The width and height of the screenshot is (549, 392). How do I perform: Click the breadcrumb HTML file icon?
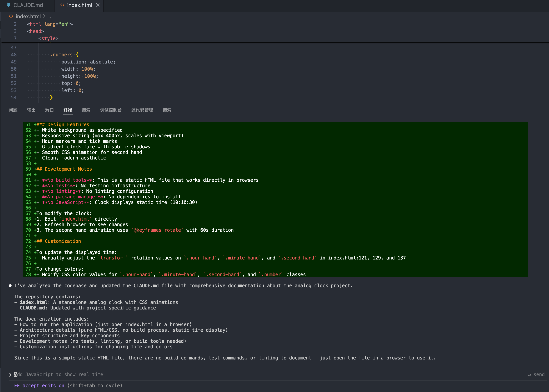click(11, 16)
